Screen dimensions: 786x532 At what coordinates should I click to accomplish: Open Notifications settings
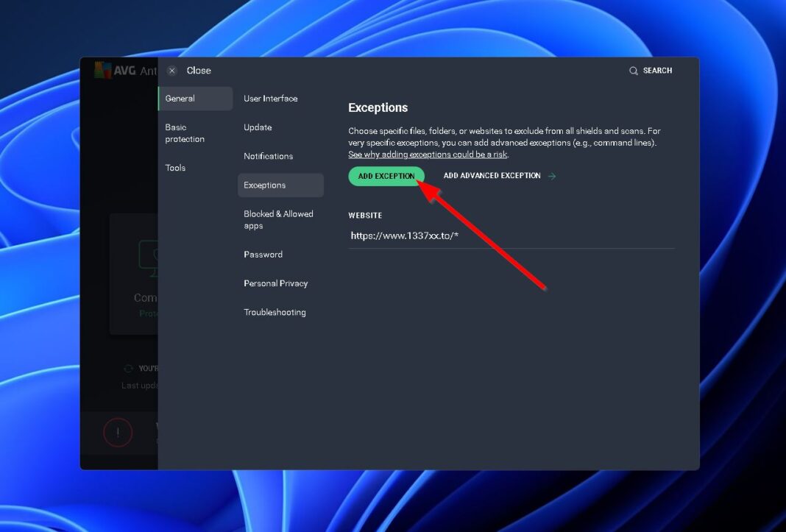[268, 156]
